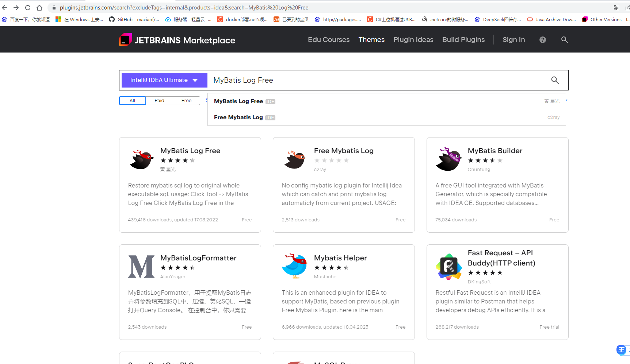Select the Paid pricing filter
630x364 pixels.
[159, 101]
